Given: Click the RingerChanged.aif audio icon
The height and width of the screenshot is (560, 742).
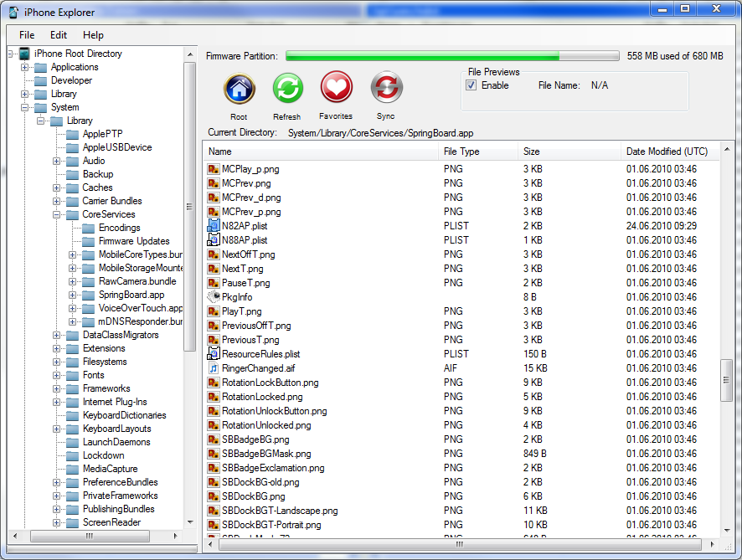Looking at the screenshot, I should [214, 368].
